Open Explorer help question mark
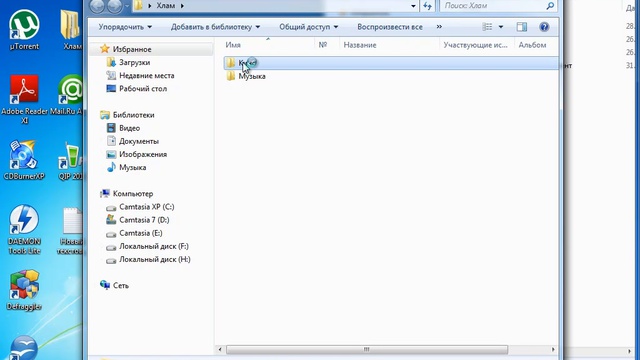Image resolution: width=640 pixels, height=360 pixels. click(544, 27)
